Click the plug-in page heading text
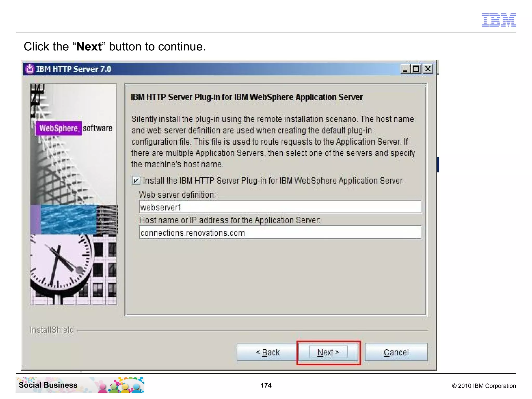The image size is (532, 399). (247, 97)
